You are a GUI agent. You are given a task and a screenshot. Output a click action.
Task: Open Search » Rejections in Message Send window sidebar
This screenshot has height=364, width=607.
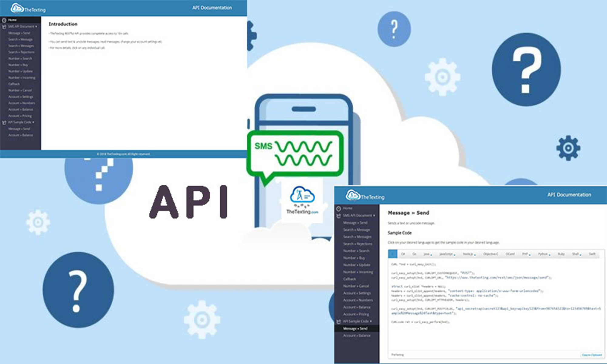[x=358, y=244]
